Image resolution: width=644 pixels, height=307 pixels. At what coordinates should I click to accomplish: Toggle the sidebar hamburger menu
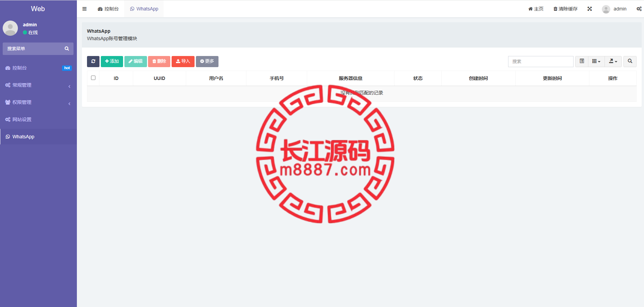(x=84, y=9)
